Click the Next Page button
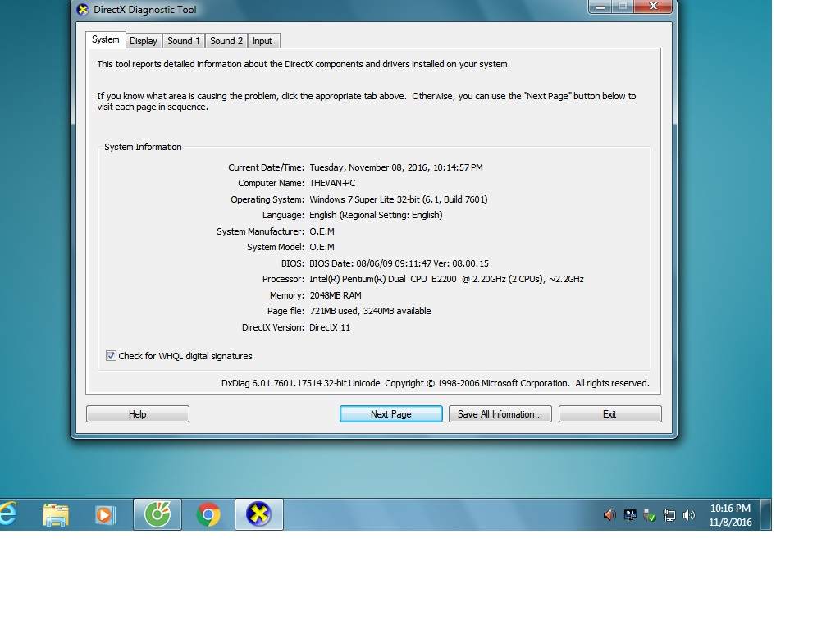The width and height of the screenshot is (840, 630). pyautogui.click(x=391, y=414)
